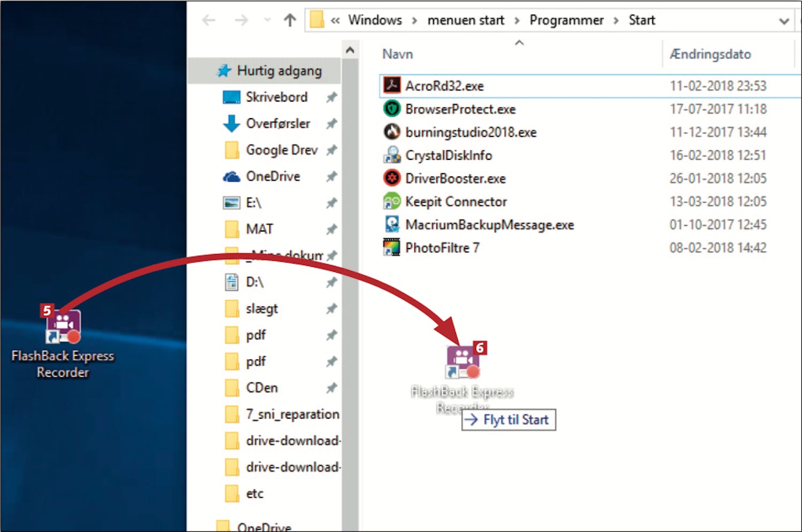Select AcroRd32.exe file icon
Image resolution: width=802 pixels, height=532 pixels.
(392, 86)
